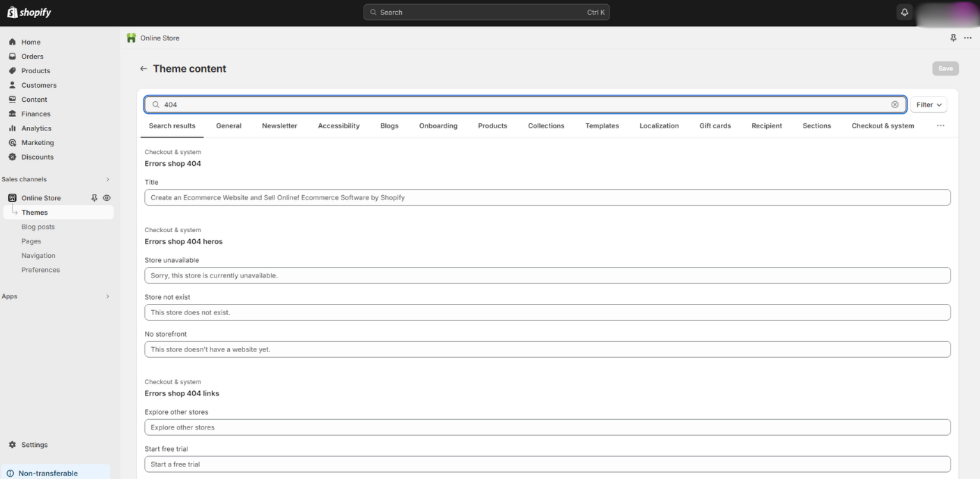This screenshot has height=479, width=980.
Task: Open the Gift cards tab
Action: pos(715,126)
